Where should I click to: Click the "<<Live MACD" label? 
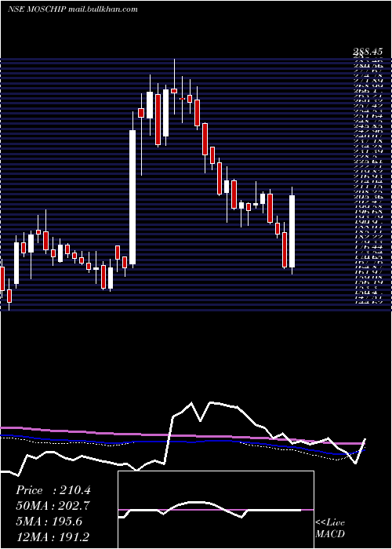point(330,529)
